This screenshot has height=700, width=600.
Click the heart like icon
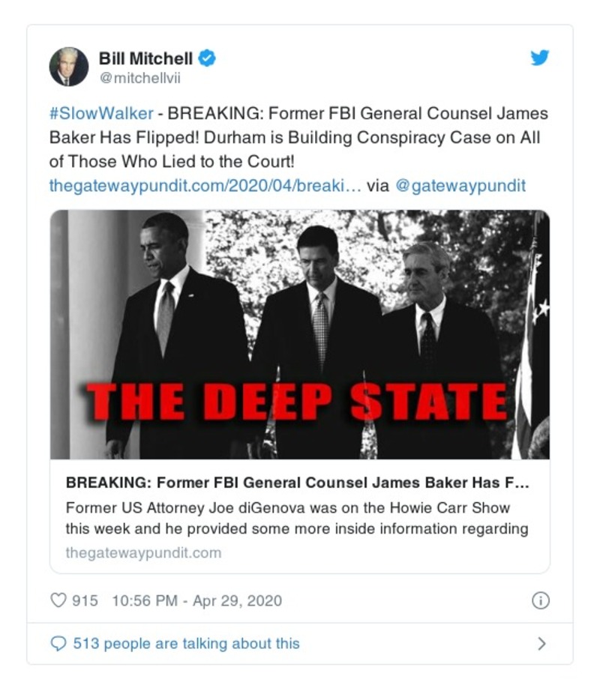(x=58, y=600)
